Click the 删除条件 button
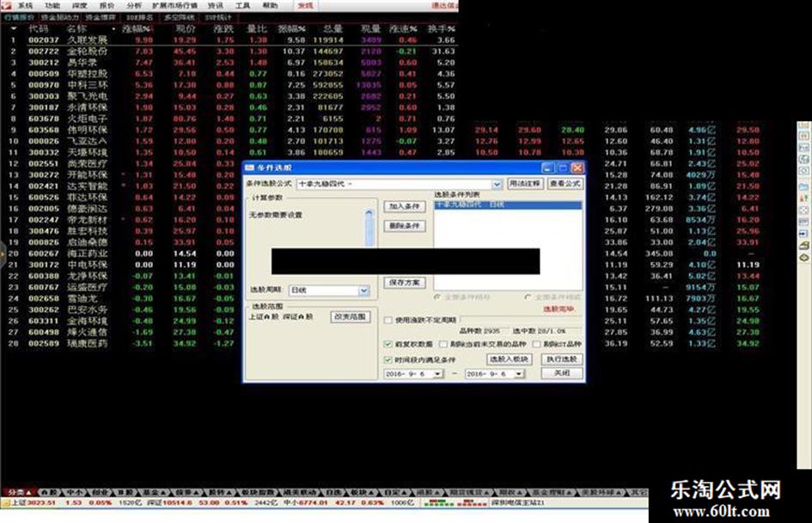 405,226
